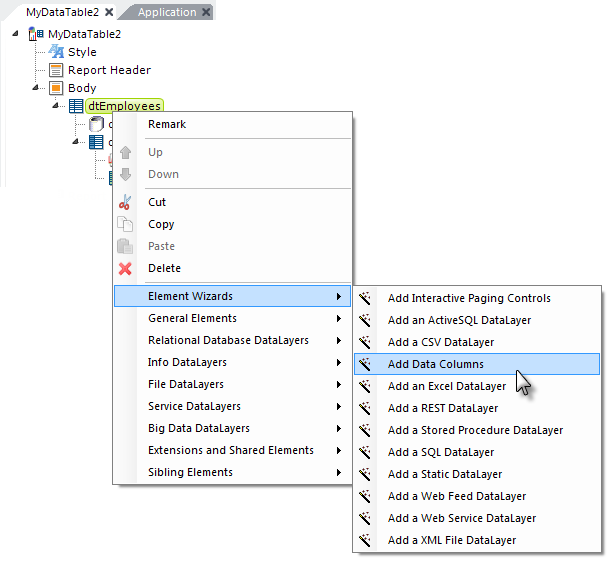Open the Element Wizards submenu
The height and width of the screenshot is (581, 614).
coord(232,296)
